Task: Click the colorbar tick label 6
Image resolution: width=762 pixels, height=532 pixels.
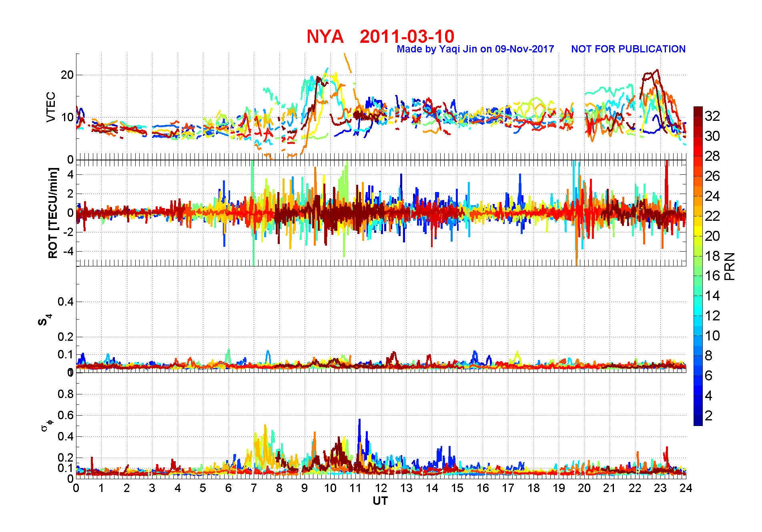Action: tap(709, 376)
